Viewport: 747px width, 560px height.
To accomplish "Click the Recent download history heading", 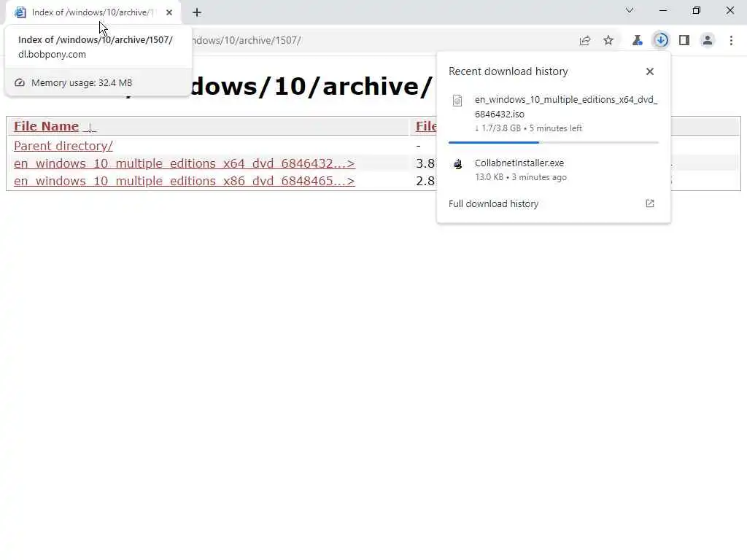I will tap(508, 71).
